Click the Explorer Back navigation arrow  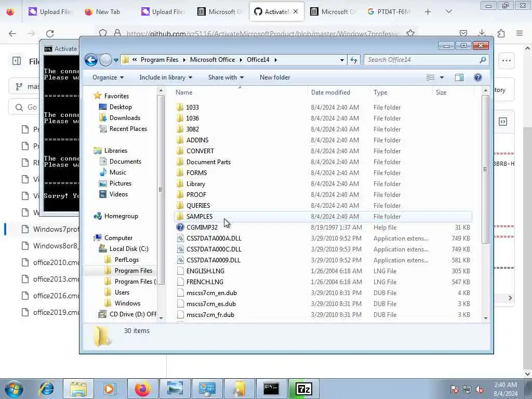[91, 60]
